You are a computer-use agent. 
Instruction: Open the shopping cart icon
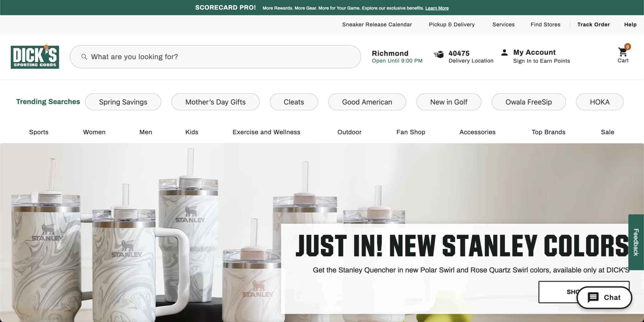coord(623,52)
